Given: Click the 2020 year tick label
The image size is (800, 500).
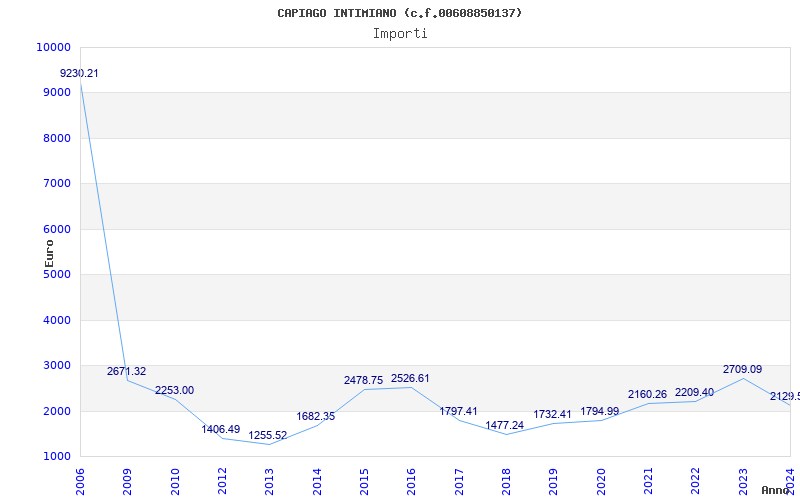Looking at the screenshot, I should click(601, 481).
